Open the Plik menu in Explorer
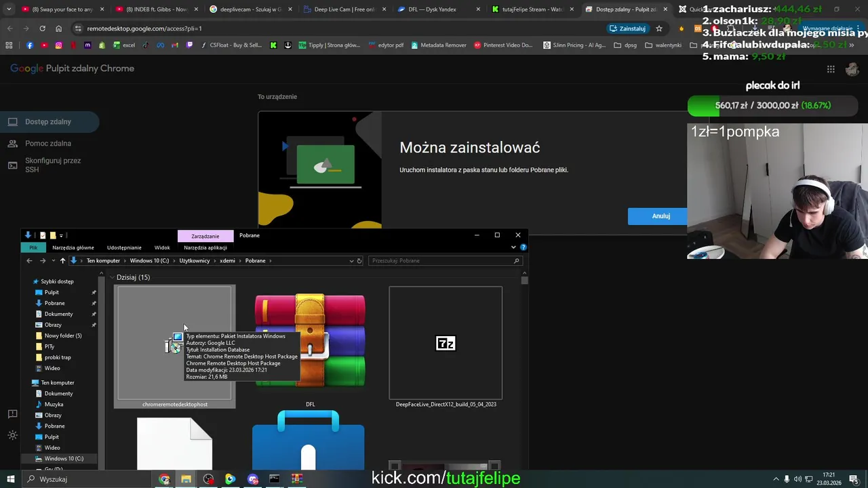Screen dimensions: 868x488 [33, 247]
